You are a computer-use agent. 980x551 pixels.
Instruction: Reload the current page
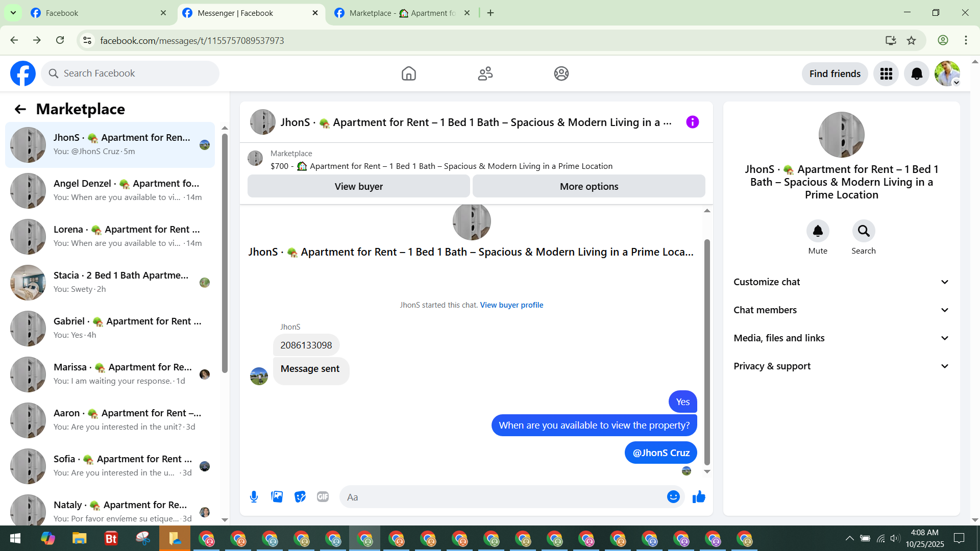click(60, 40)
